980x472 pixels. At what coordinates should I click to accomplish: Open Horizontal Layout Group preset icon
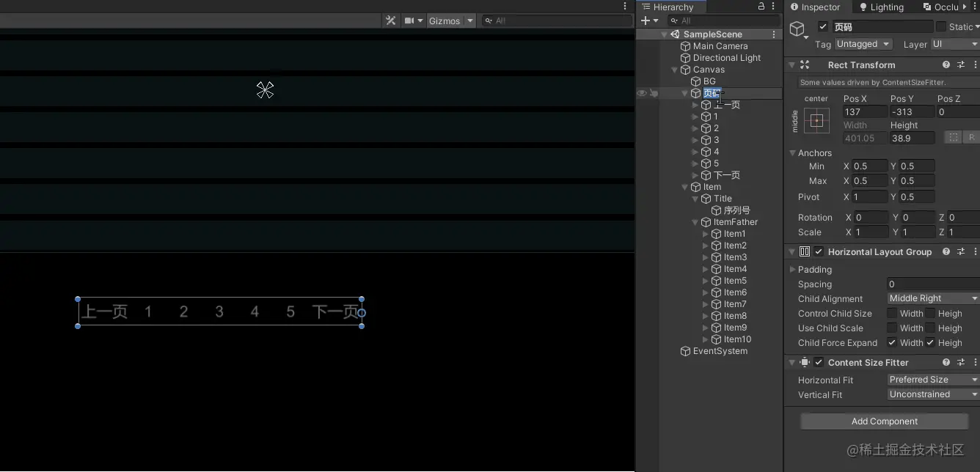pyautogui.click(x=961, y=251)
